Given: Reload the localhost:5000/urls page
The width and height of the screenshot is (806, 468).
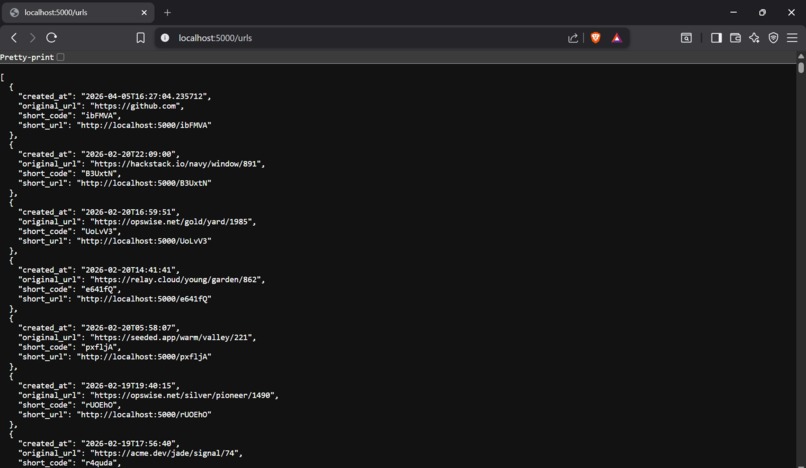Looking at the screenshot, I should 51,38.
